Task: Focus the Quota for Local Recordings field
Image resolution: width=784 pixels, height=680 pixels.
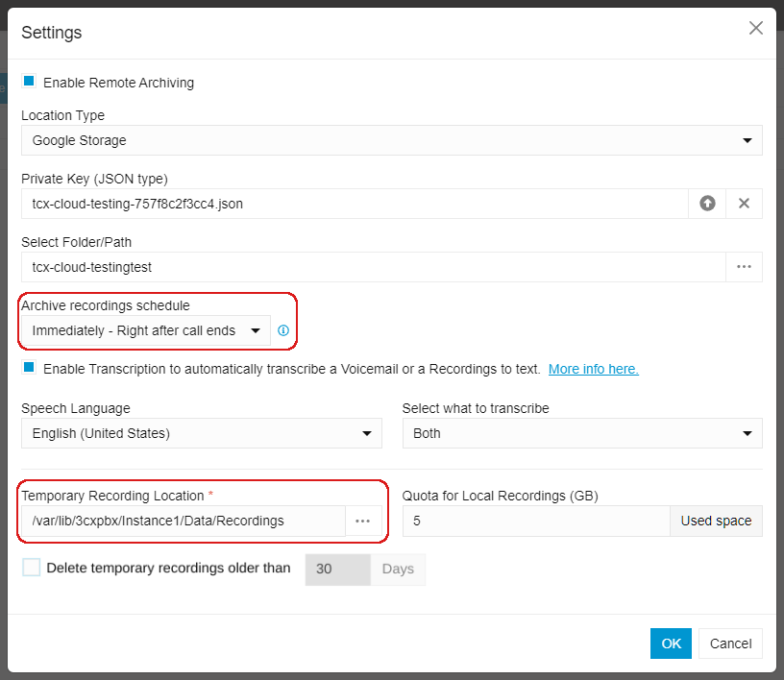Action: coord(536,521)
